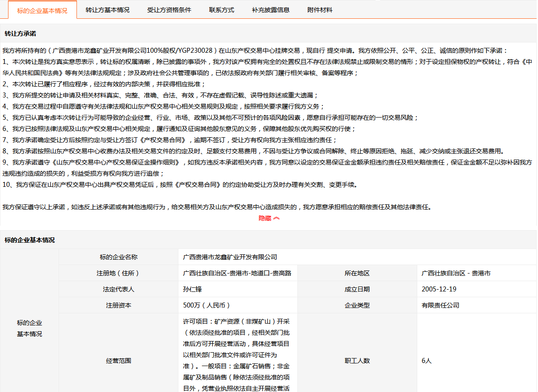The height and width of the screenshot is (392, 538).
Task: Select region value 广西壮族自治区 - 贵港市
Action: point(456,273)
